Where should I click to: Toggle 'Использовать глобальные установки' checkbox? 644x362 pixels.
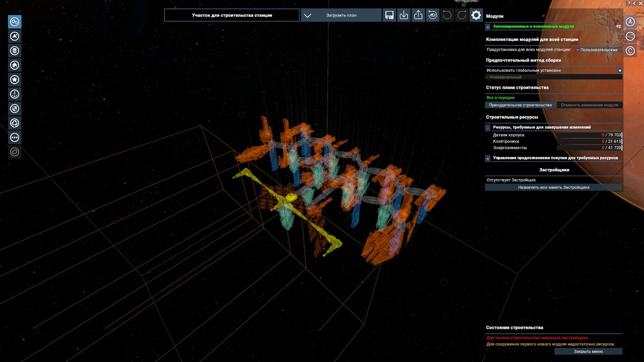tap(620, 70)
